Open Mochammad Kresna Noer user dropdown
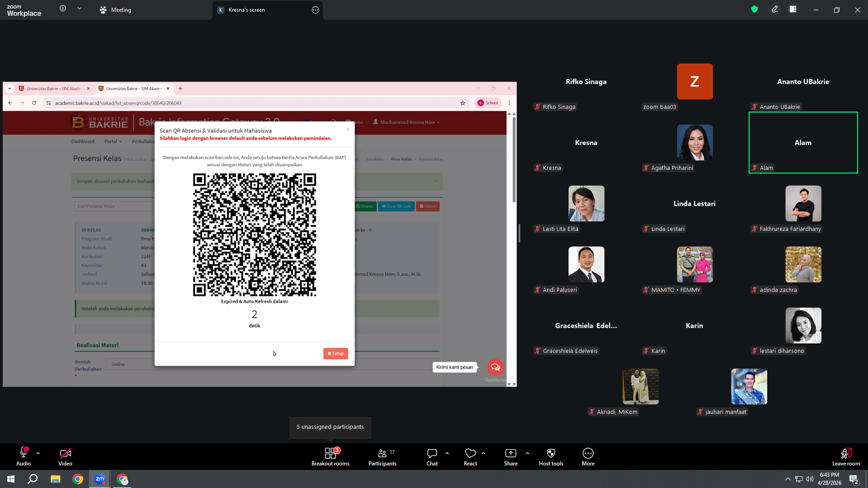Screen dimensions: 868x488 [406, 122]
